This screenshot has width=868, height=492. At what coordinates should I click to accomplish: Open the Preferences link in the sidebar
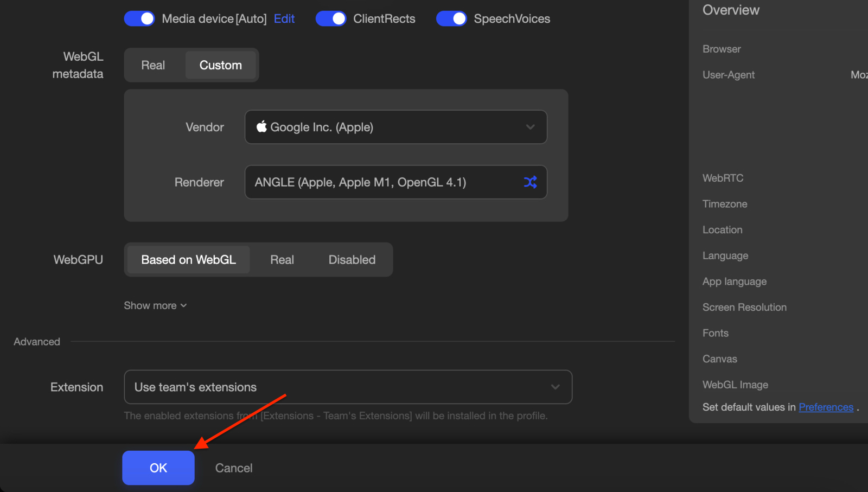pyautogui.click(x=825, y=407)
